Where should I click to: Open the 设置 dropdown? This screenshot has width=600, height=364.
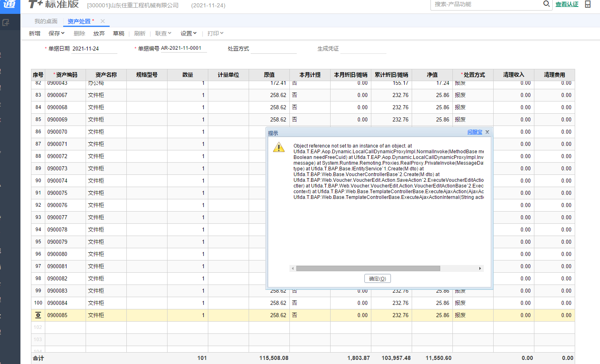189,33
